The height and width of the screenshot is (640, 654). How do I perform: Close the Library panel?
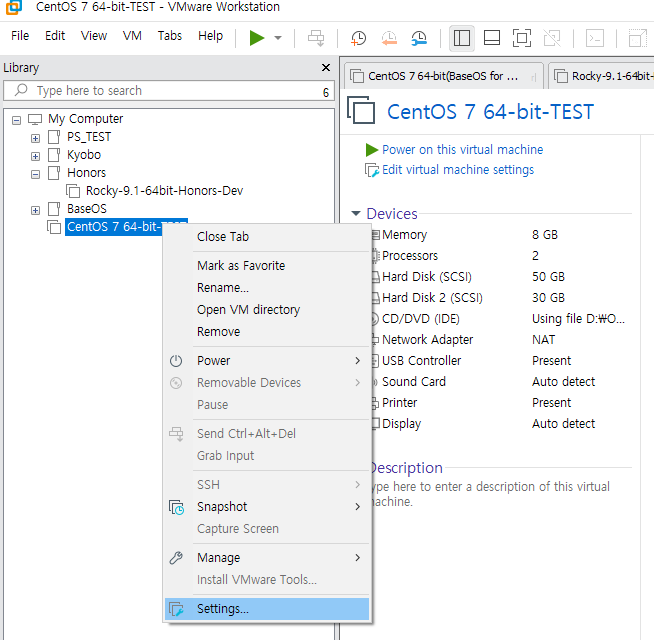click(x=326, y=68)
